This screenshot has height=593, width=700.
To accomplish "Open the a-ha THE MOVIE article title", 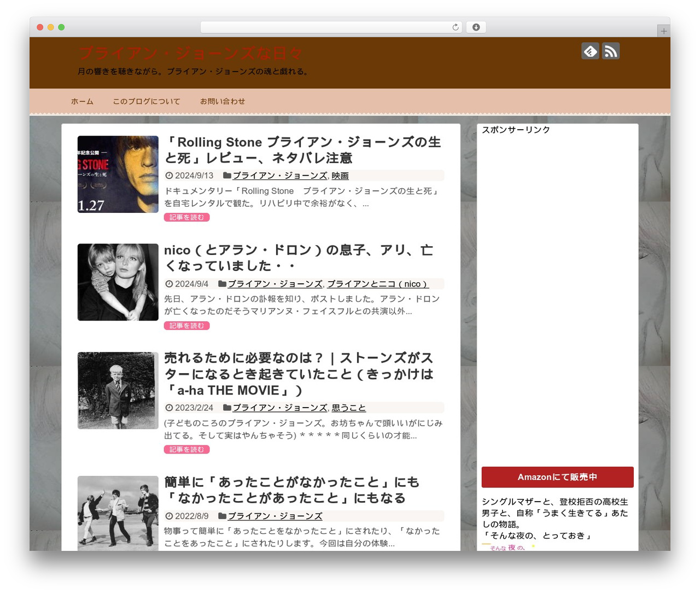I will click(299, 374).
